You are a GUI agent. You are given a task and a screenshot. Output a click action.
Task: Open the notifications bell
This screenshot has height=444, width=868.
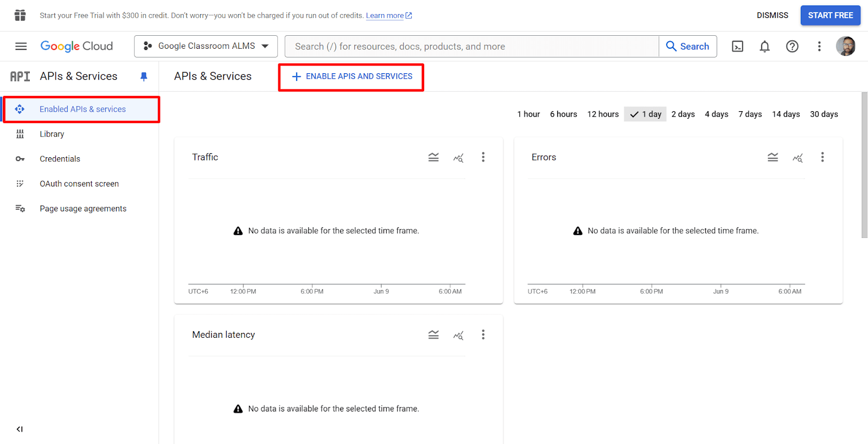[x=764, y=47]
